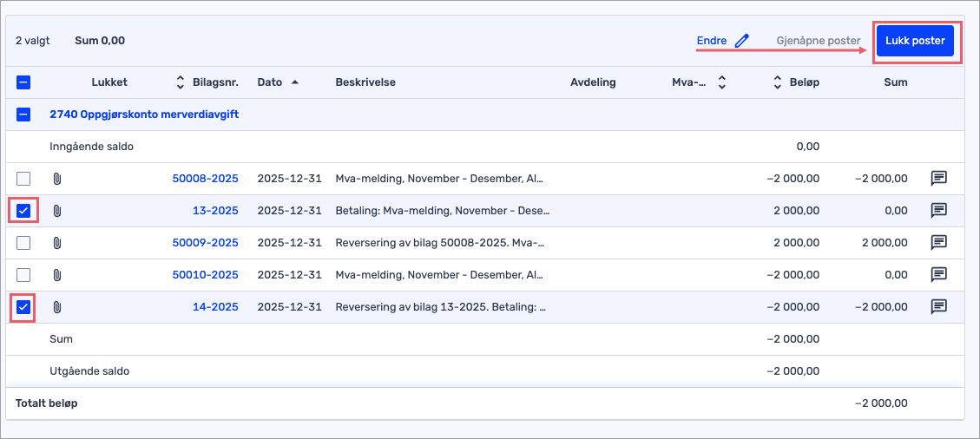Sort by Beløp using its sort arrows
This screenshot has height=439, width=980.
point(778,82)
